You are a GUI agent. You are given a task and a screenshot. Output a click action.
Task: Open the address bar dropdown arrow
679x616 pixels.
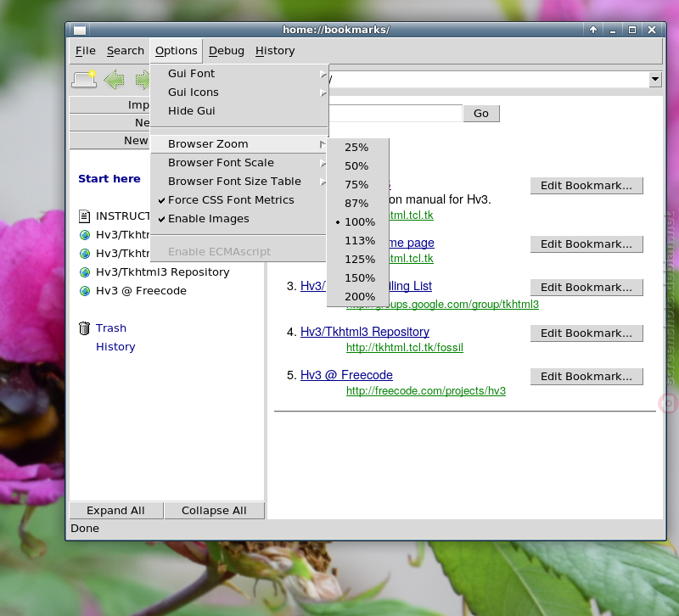655,79
